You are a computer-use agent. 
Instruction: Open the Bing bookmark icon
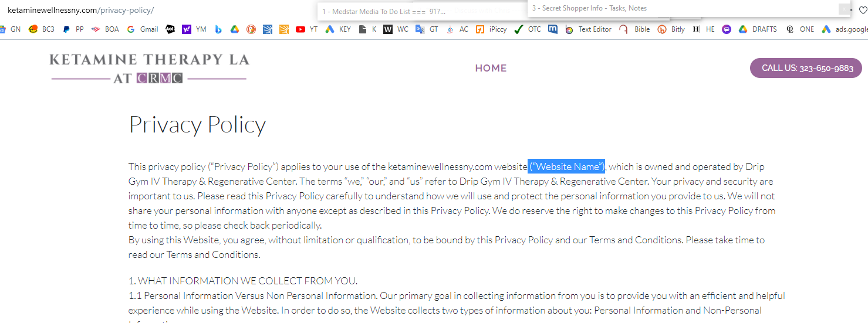218,29
